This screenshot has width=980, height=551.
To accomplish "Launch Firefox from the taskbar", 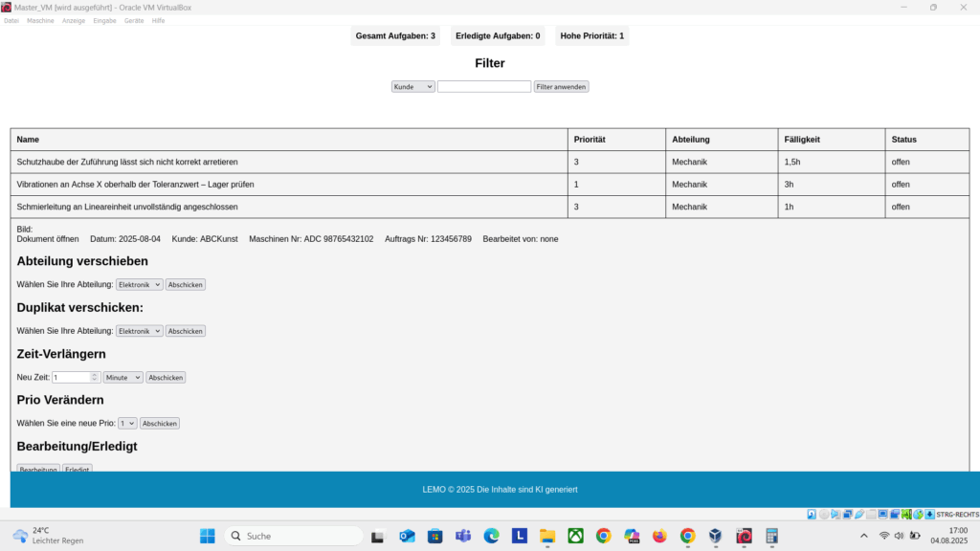I will pyautogui.click(x=658, y=536).
